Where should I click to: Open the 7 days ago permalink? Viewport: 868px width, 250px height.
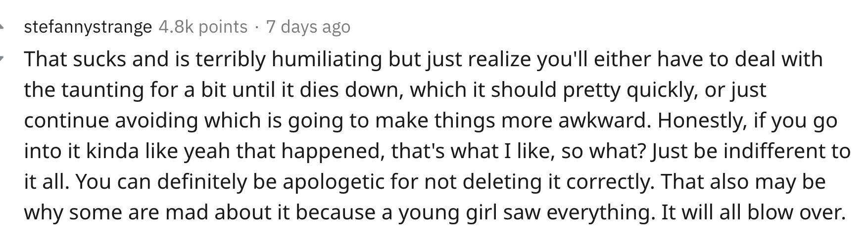[x=308, y=27]
